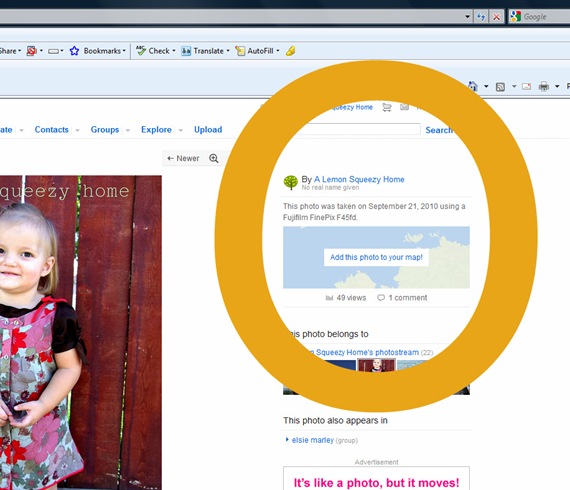
Task: Click the RSS feeds icon
Action: [x=500, y=87]
